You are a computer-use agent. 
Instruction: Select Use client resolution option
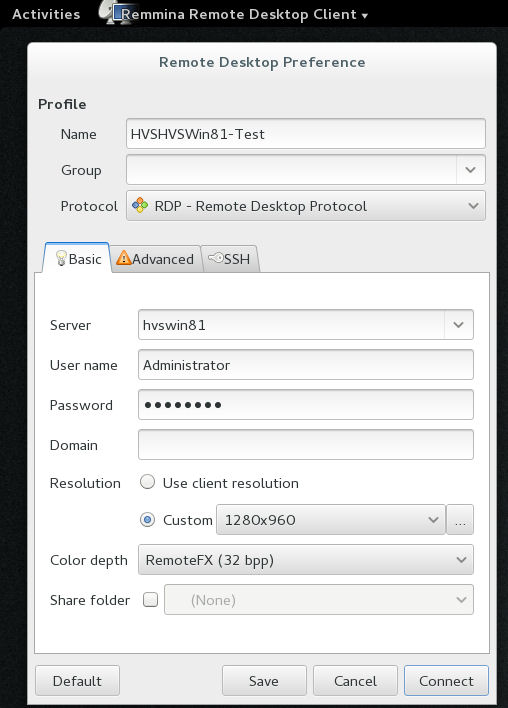(x=147, y=482)
